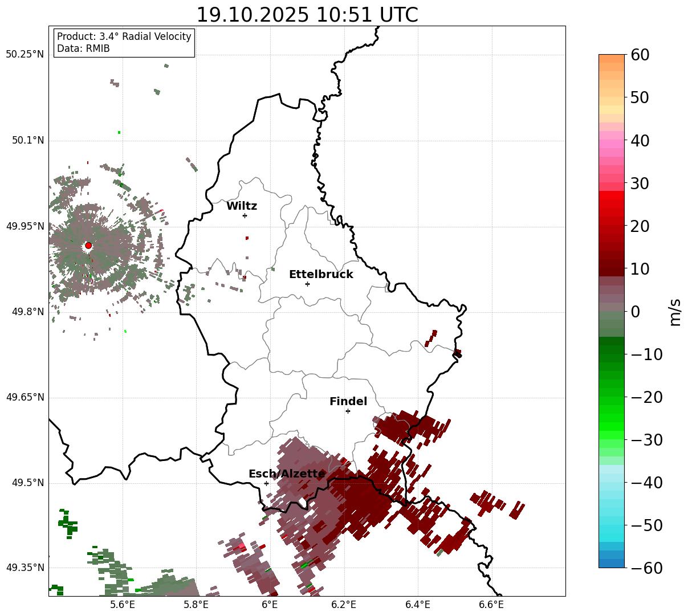
Task: Click the 30 tick label on colorbar
Action: 640,183
